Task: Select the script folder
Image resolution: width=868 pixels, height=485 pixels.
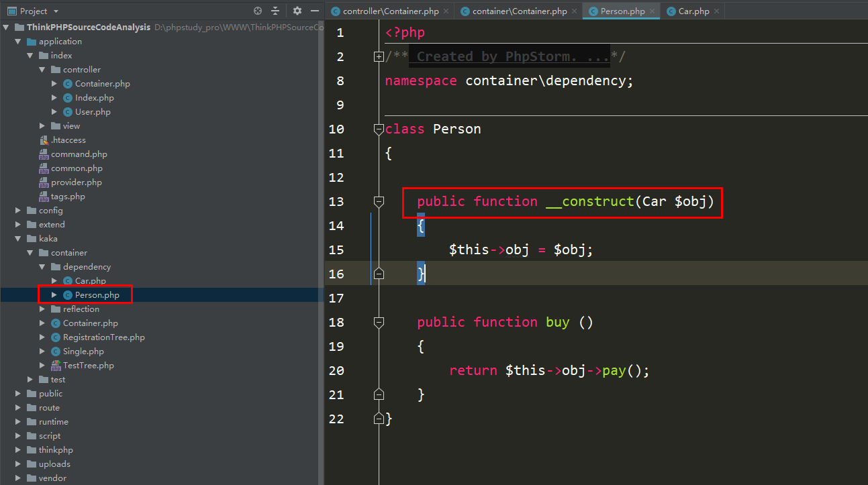Action: [x=50, y=436]
